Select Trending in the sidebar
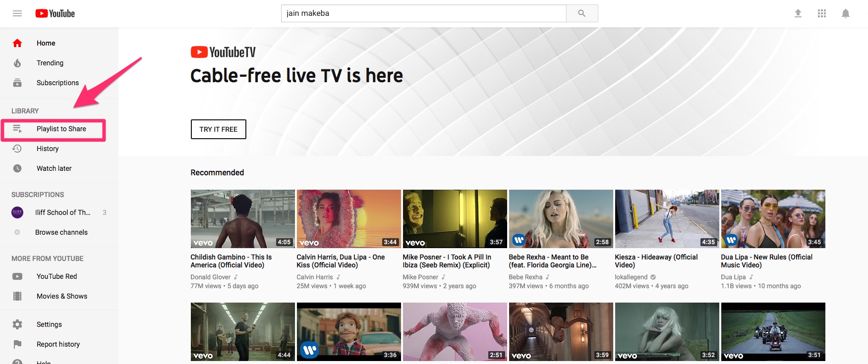The image size is (868, 364). 50,63
